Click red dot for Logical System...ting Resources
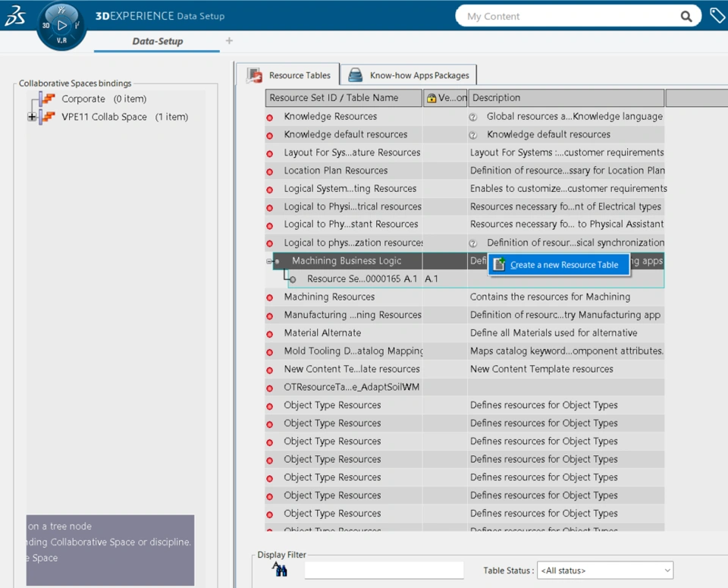 pos(270,190)
